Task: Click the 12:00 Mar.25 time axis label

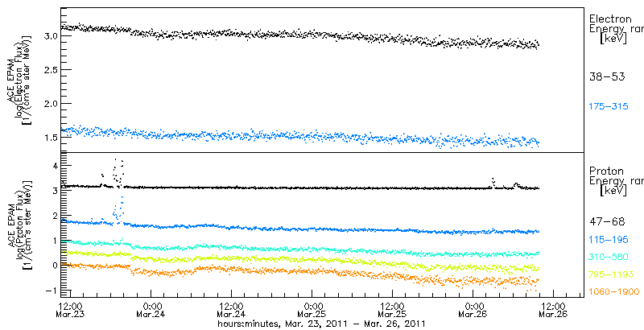Action: coord(393,310)
